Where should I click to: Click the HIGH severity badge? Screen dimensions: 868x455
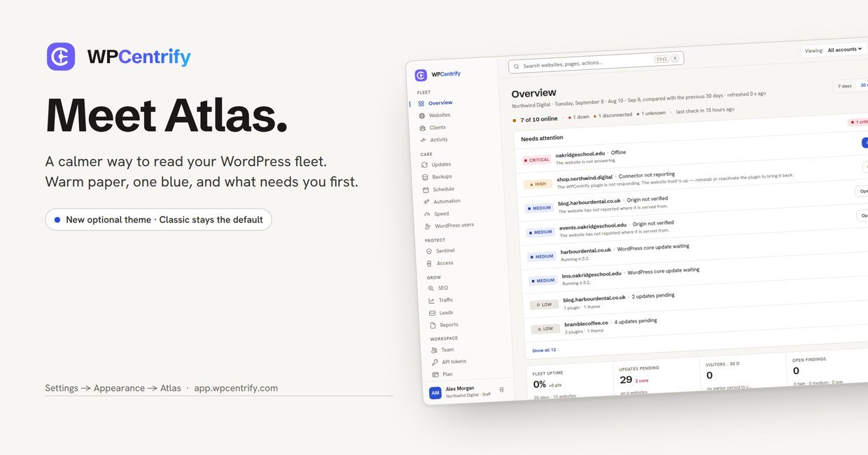pyautogui.click(x=538, y=184)
